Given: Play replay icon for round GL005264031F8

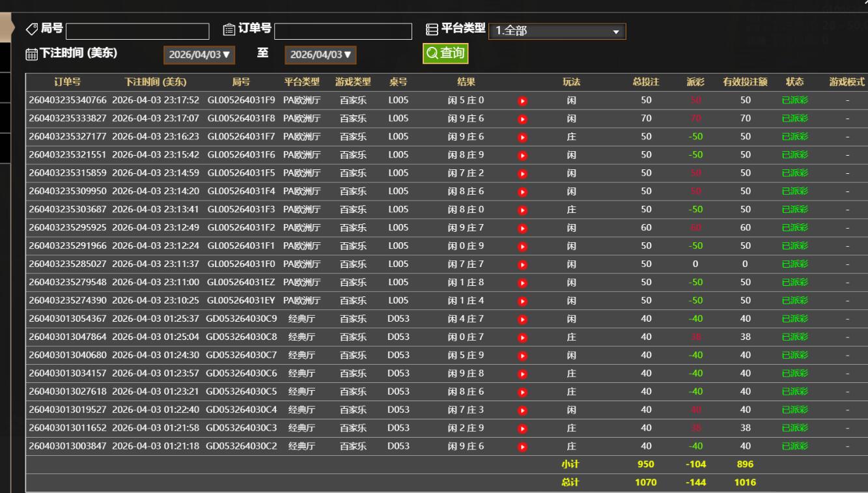Looking at the screenshot, I should pyautogui.click(x=522, y=119).
